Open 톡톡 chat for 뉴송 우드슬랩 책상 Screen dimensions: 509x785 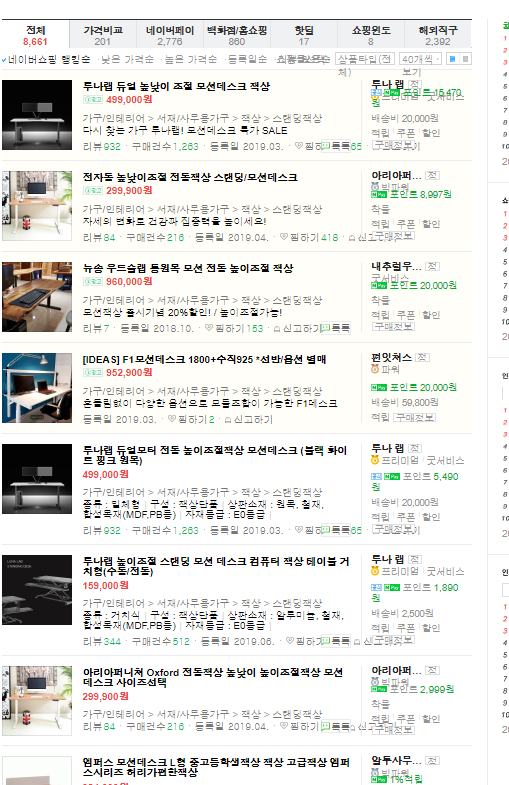pos(335,328)
